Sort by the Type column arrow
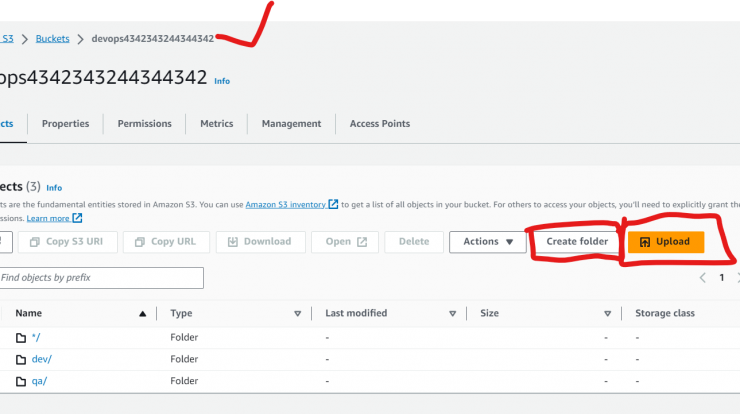This screenshot has height=414, width=740. pos(297,313)
